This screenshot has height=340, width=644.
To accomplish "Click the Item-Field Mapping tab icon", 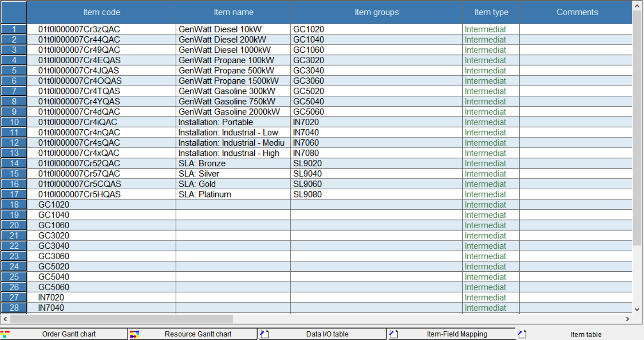I will pyautogui.click(x=393, y=334).
